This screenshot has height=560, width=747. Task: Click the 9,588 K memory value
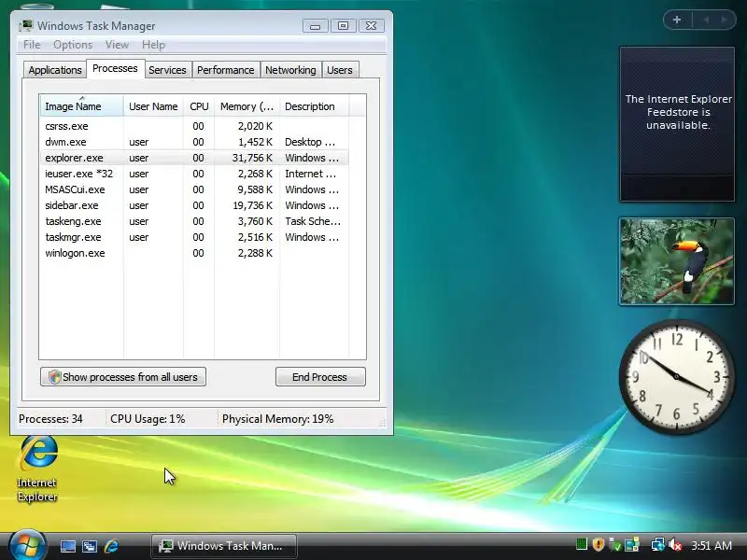coord(255,189)
